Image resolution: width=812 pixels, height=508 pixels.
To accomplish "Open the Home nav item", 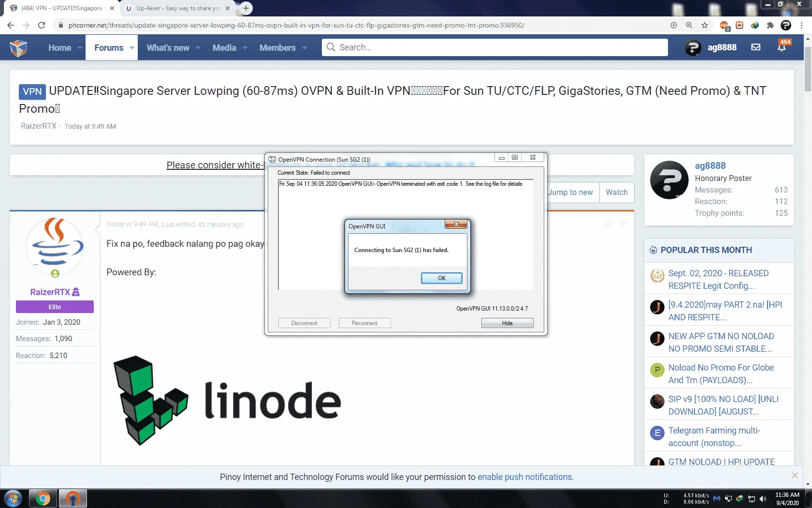I will (59, 47).
